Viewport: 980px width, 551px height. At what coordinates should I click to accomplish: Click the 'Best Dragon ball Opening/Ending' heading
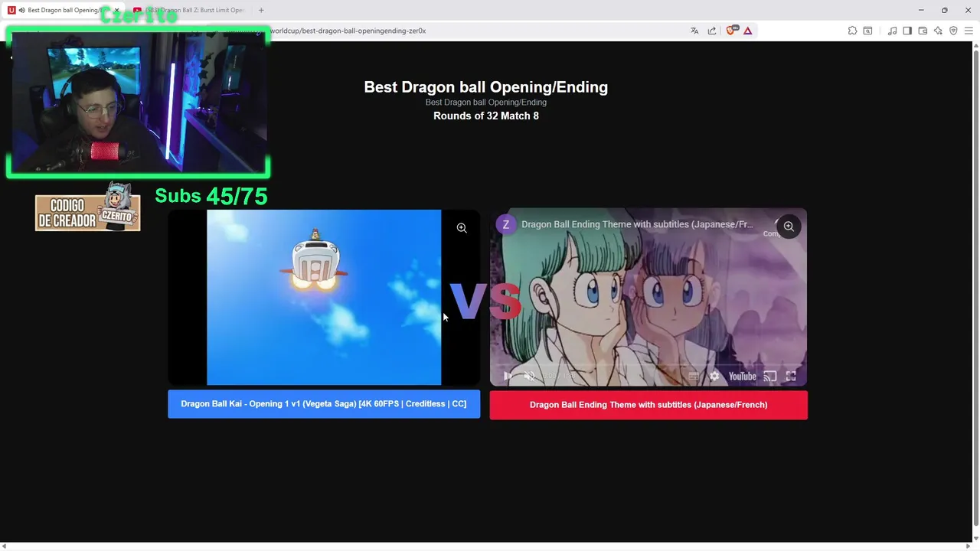(486, 87)
